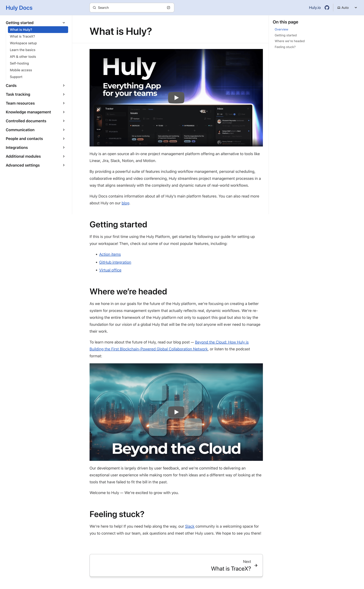Jump to Overview in page outline

[x=281, y=29]
